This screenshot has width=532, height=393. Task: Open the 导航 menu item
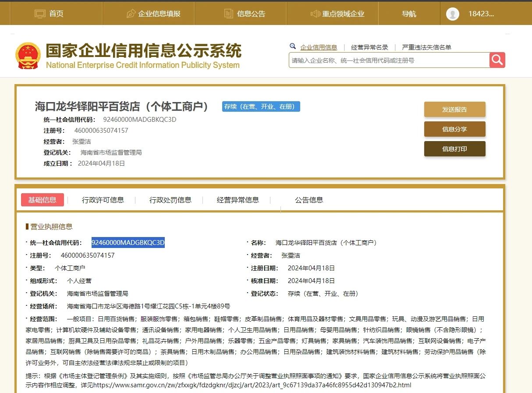click(x=409, y=14)
